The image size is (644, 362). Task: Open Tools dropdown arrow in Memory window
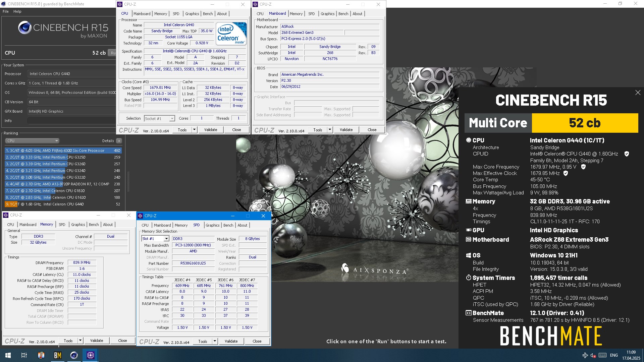[x=80, y=341]
